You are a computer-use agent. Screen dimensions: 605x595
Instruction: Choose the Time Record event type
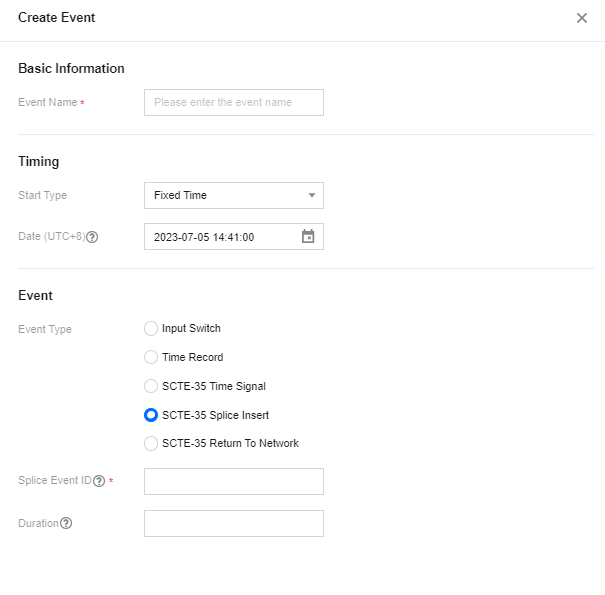coord(151,357)
